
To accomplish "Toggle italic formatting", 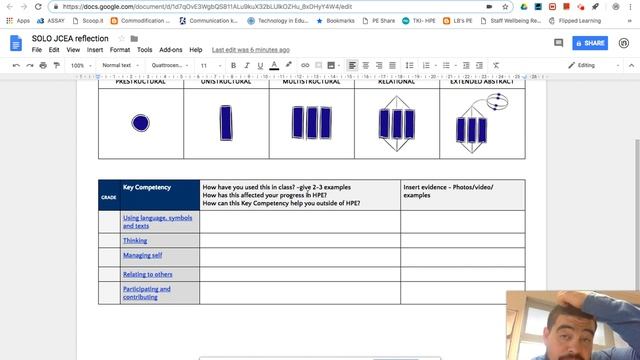I will [247, 65].
